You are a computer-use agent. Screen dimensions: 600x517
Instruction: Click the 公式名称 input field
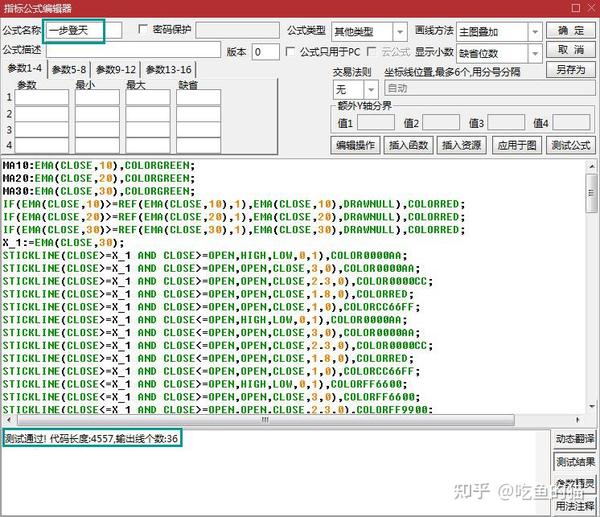84,31
